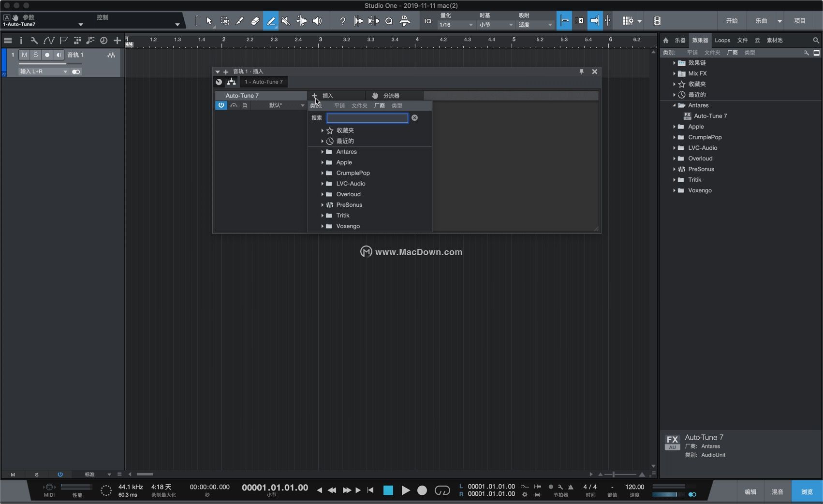
Task: Click the 乐曲 button
Action: (x=761, y=21)
